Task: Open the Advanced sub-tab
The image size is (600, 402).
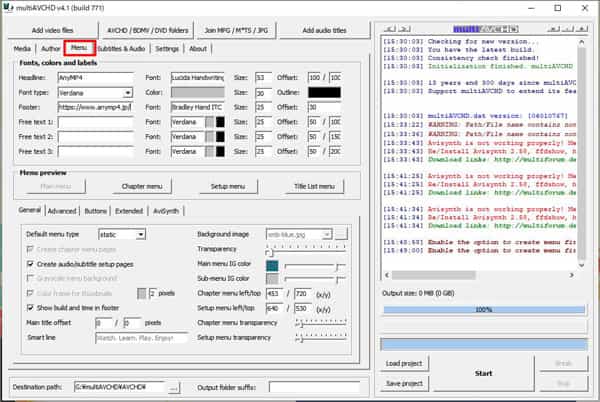Action: point(61,211)
